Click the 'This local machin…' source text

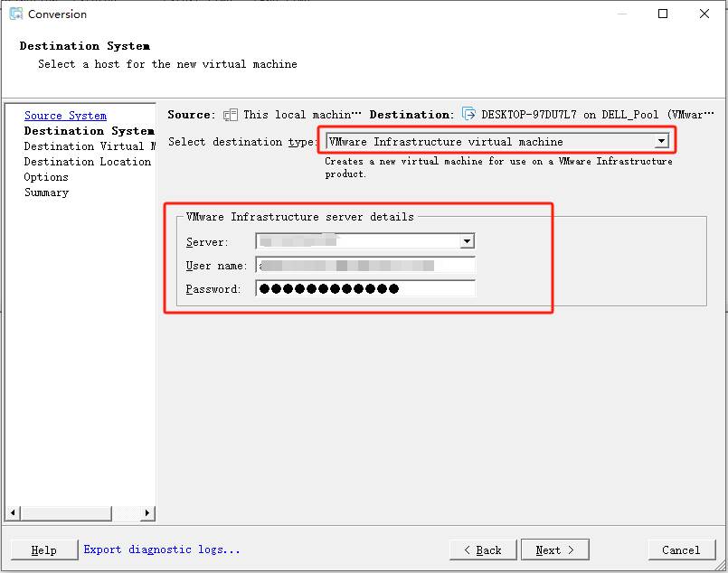[x=302, y=115]
